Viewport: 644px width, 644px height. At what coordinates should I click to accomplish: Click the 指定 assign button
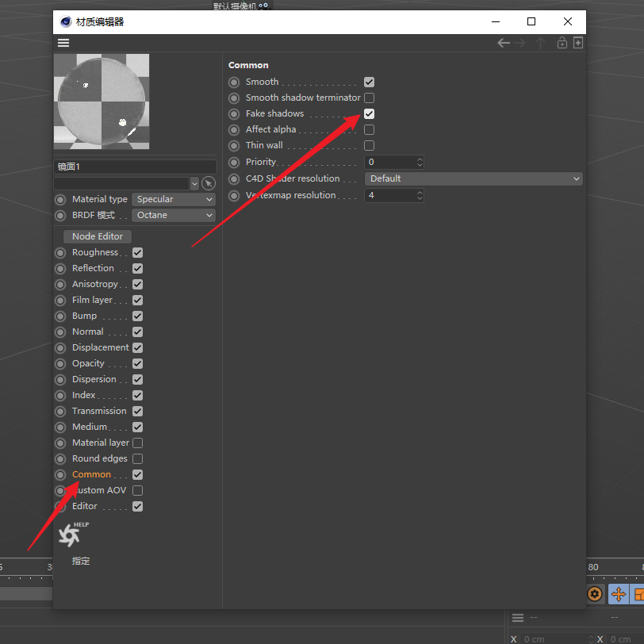[x=81, y=561]
